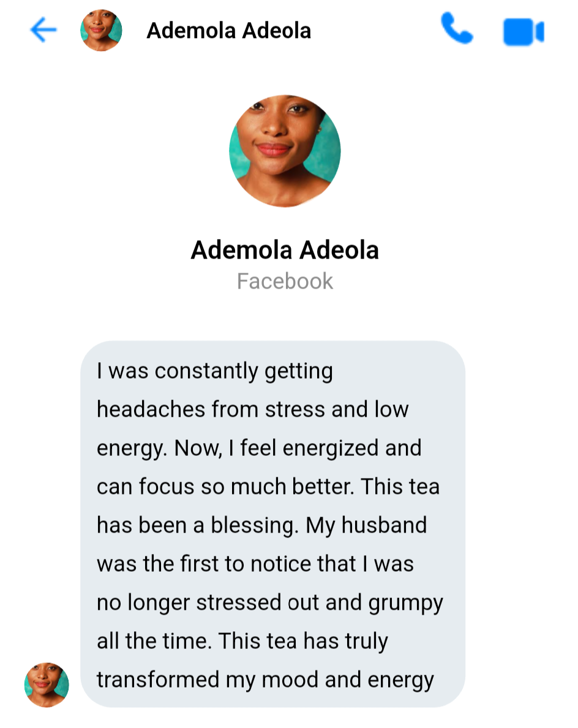The width and height of the screenshot is (578, 728).
Task: Click the gray Facebook label under the name
Action: [285, 281]
